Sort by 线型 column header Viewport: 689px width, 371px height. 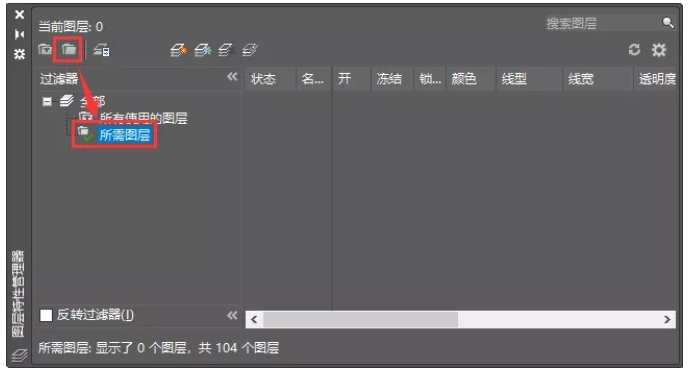pos(529,79)
